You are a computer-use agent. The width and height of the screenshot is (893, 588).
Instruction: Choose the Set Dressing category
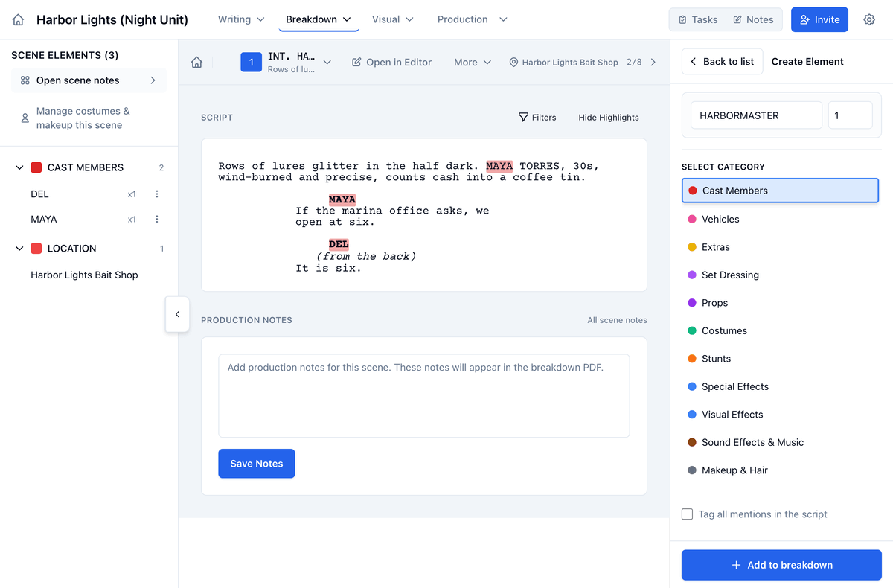(x=780, y=275)
